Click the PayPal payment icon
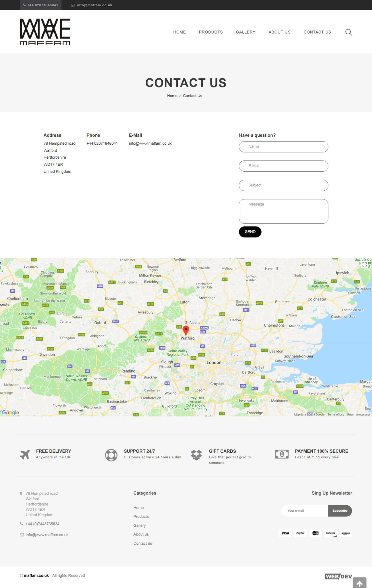Viewport: 372px width, 588px height. (x=300, y=533)
